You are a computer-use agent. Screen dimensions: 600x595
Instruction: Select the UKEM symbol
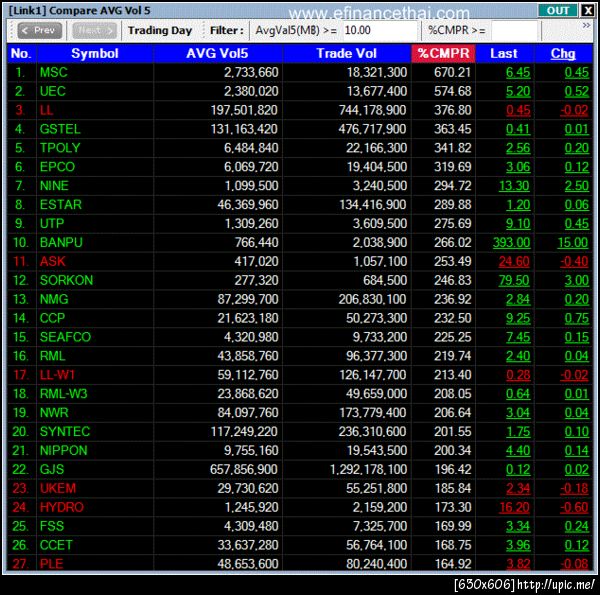(x=58, y=489)
